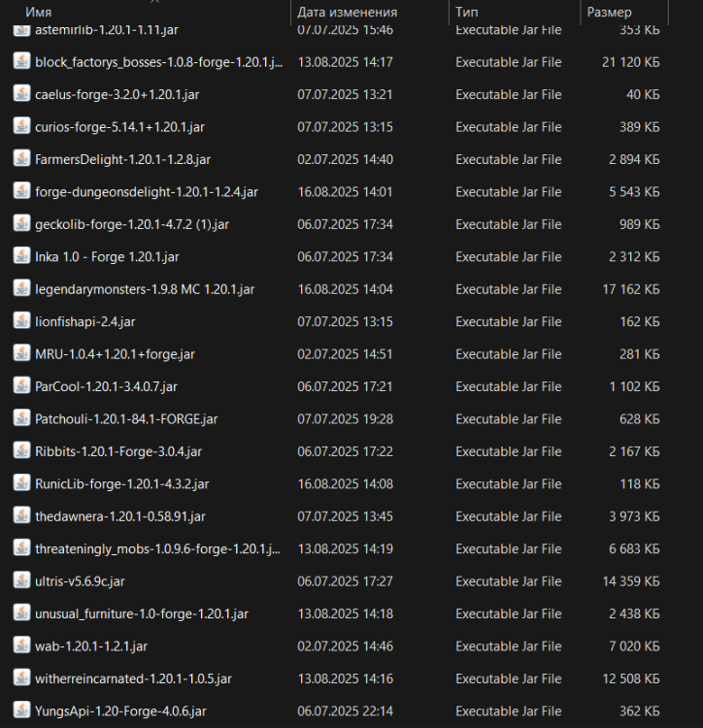Viewport: 703px width, 728px height.
Task: Select the jar icon of wab-1.20.1-1.2.1.jar
Action: click(x=21, y=645)
